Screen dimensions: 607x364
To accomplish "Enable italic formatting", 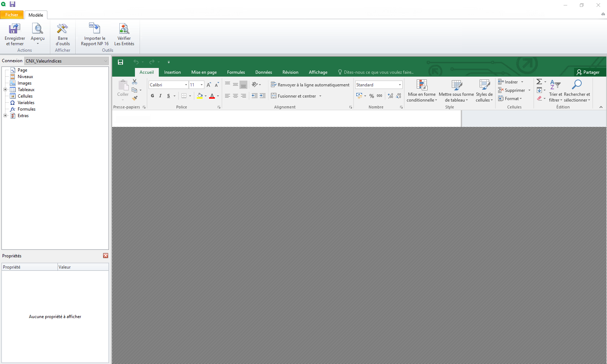I will pyautogui.click(x=160, y=96).
